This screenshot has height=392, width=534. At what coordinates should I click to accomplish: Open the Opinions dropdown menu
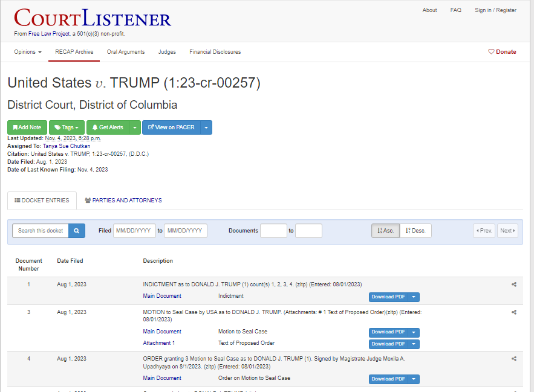click(28, 52)
